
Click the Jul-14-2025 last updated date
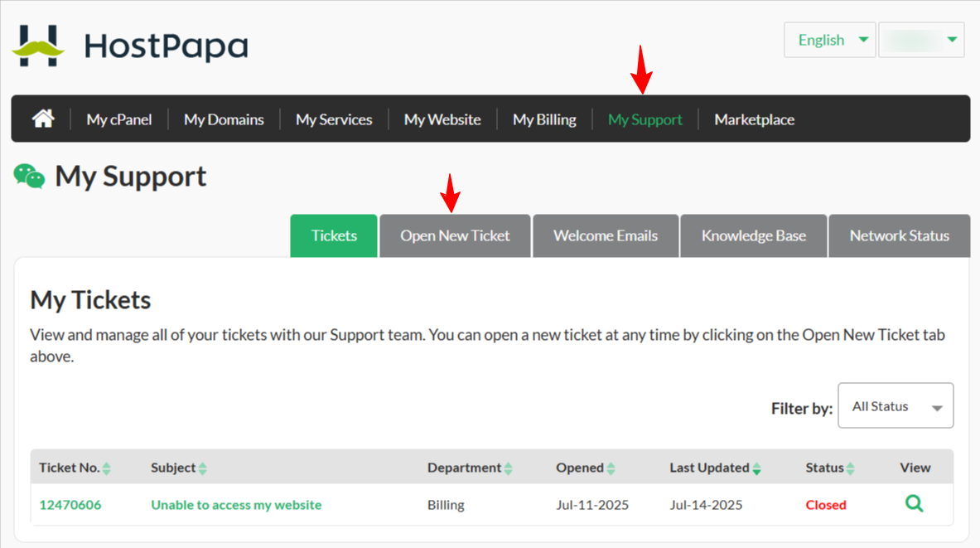click(x=707, y=505)
